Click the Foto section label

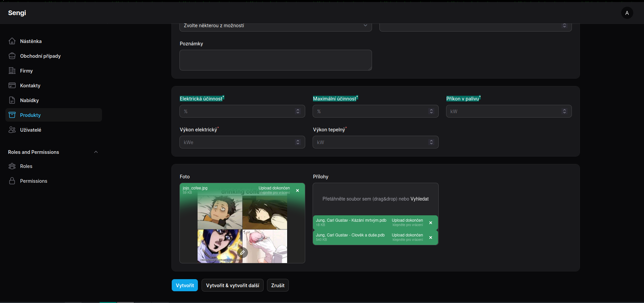(x=185, y=177)
